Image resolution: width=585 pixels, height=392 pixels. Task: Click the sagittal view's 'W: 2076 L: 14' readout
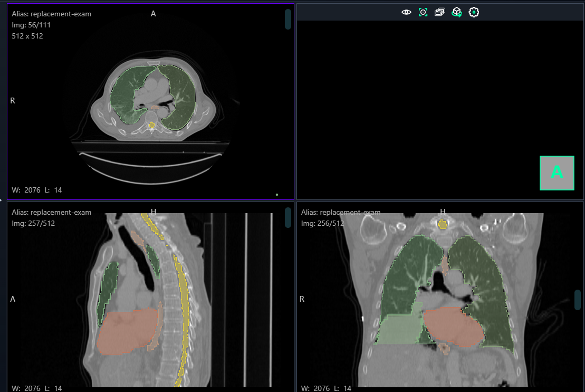(x=36, y=388)
